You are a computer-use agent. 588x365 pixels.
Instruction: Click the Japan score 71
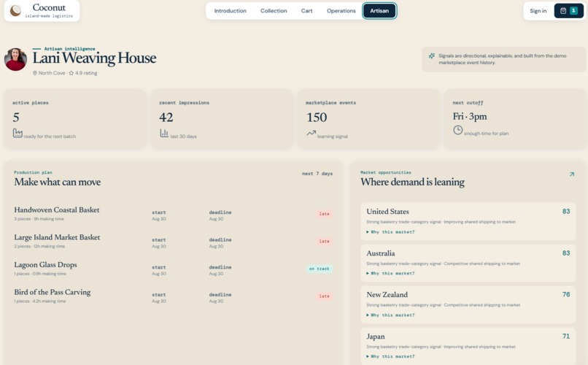coord(566,336)
